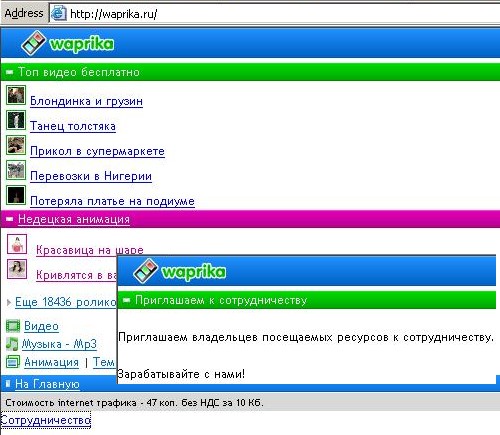Open Потеряла платье на подиуме link
The height and width of the screenshot is (435, 500).
112,201
